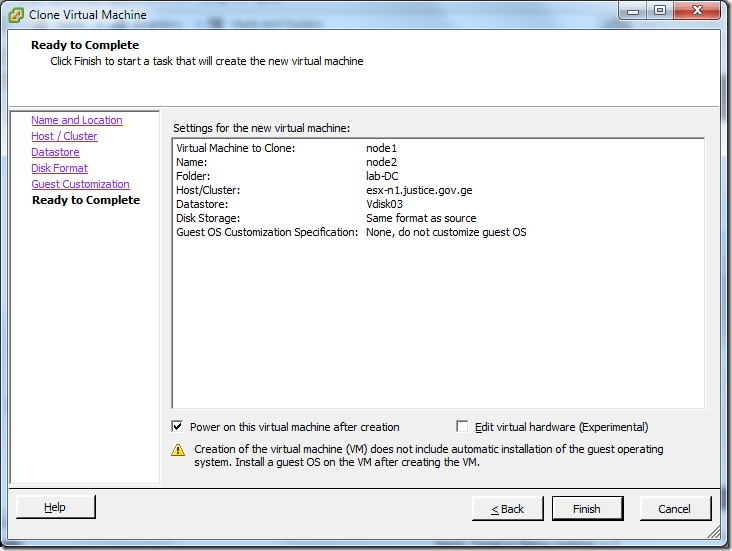Click the Help button

[56, 507]
